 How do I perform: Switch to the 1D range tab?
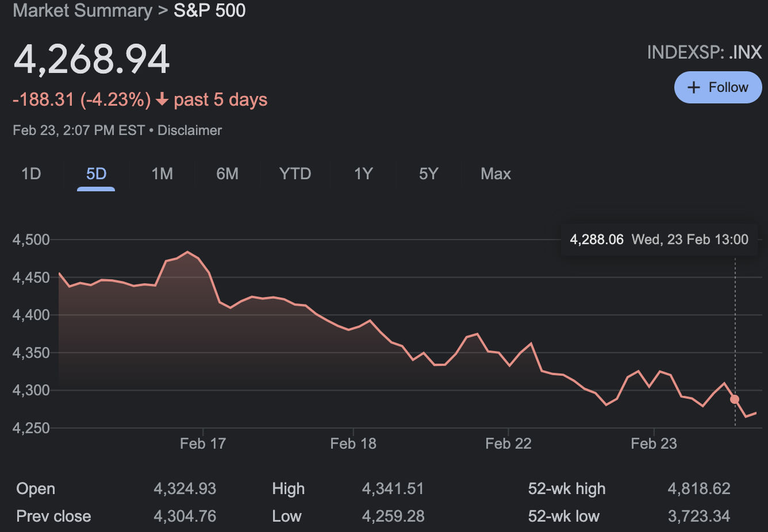point(31,174)
